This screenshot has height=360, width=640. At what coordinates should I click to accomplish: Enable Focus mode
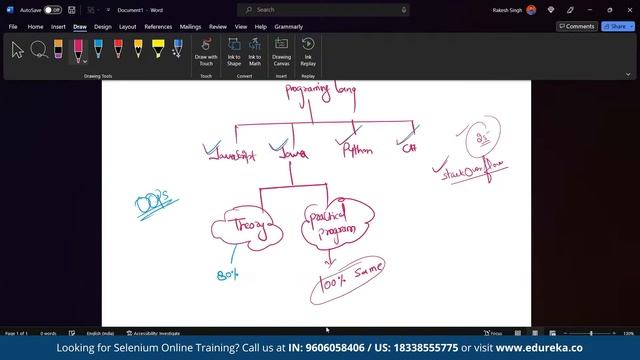coord(493,333)
